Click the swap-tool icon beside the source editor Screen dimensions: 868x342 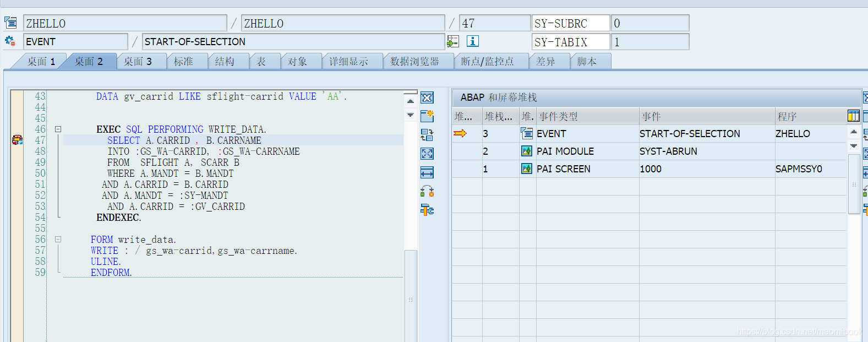[x=427, y=135]
